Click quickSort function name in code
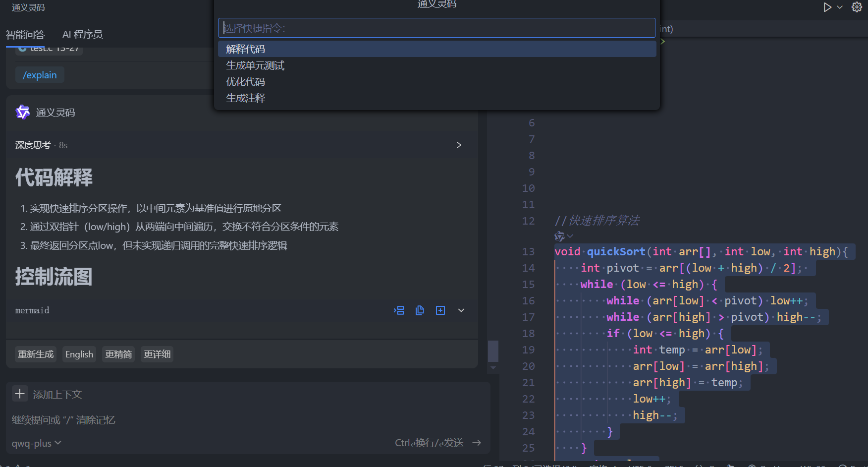 (616, 251)
